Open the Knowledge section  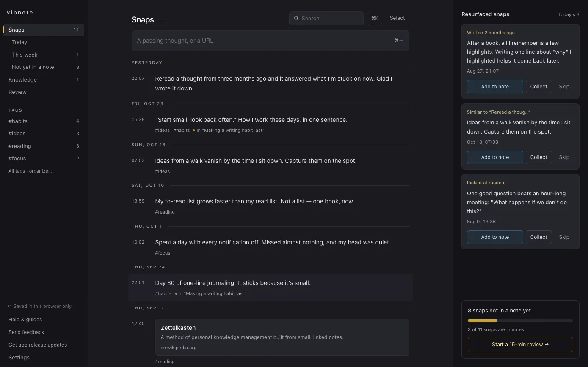(x=44, y=79)
